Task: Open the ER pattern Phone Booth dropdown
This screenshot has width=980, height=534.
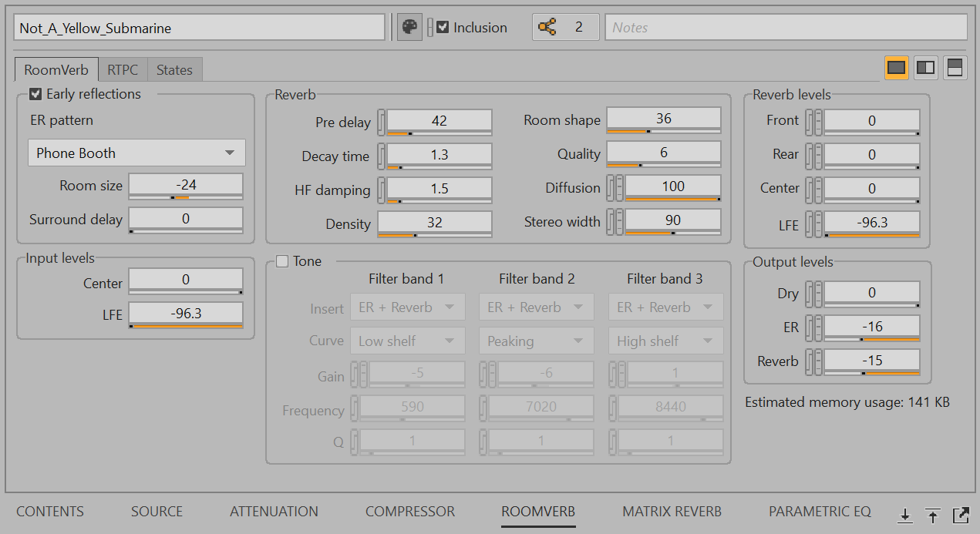Action: click(x=136, y=153)
